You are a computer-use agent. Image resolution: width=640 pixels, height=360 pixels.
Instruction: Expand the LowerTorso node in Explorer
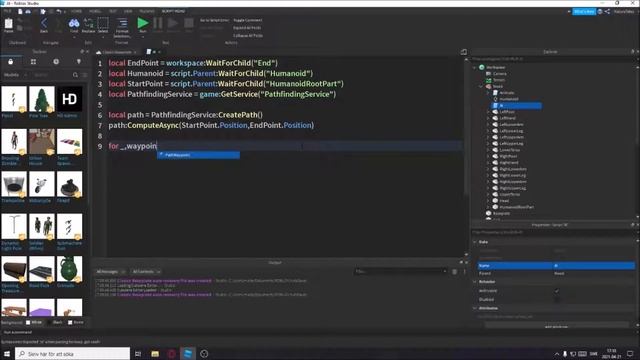pos(488,150)
